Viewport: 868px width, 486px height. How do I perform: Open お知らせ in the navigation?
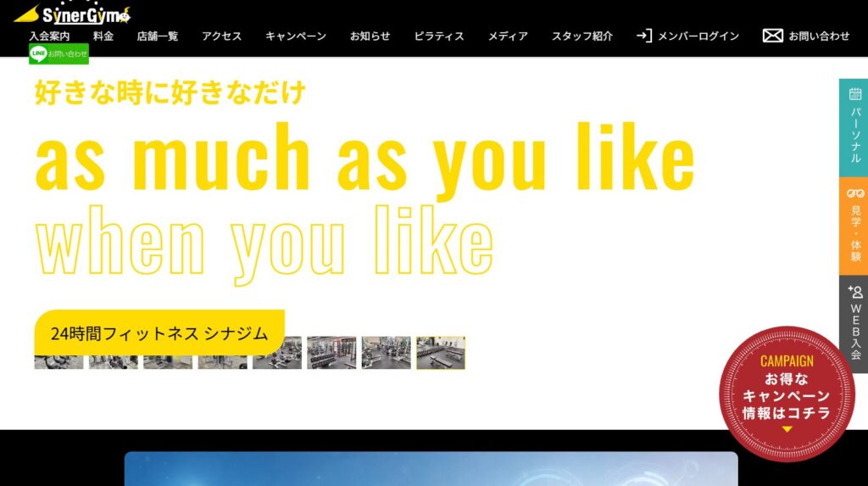370,36
